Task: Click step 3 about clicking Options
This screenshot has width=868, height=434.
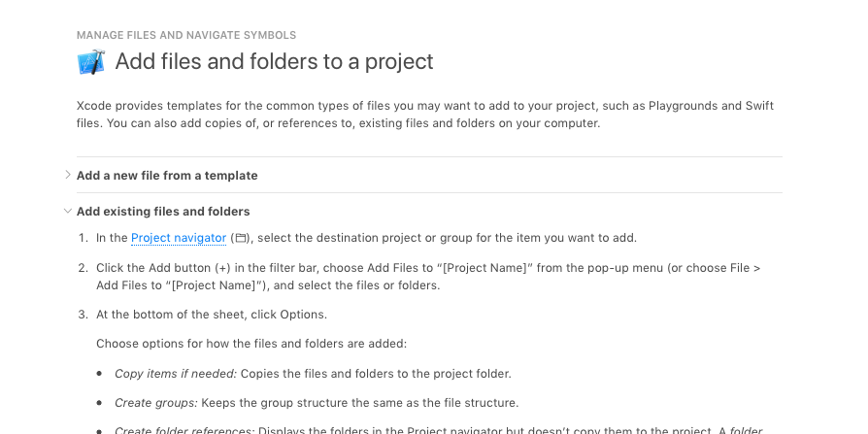Action: [x=212, y=315]
